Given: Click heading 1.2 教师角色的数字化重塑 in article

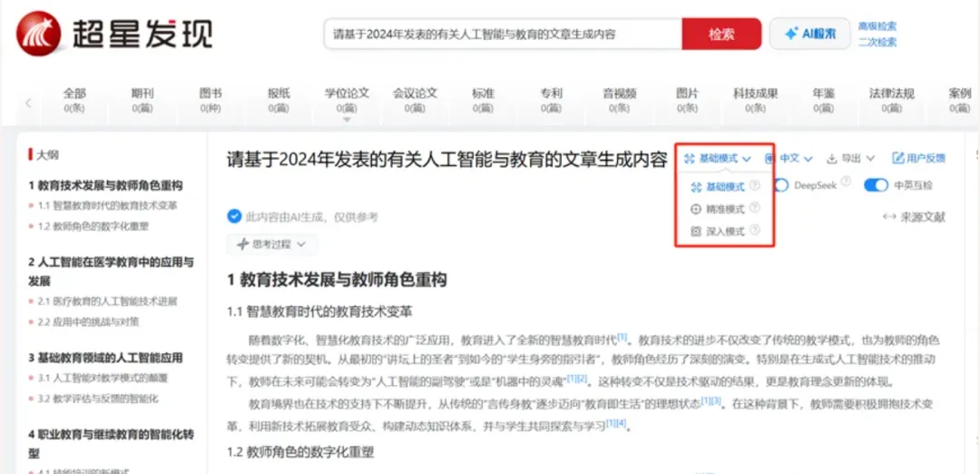Looking at the screenshot, I should point(300,451).
